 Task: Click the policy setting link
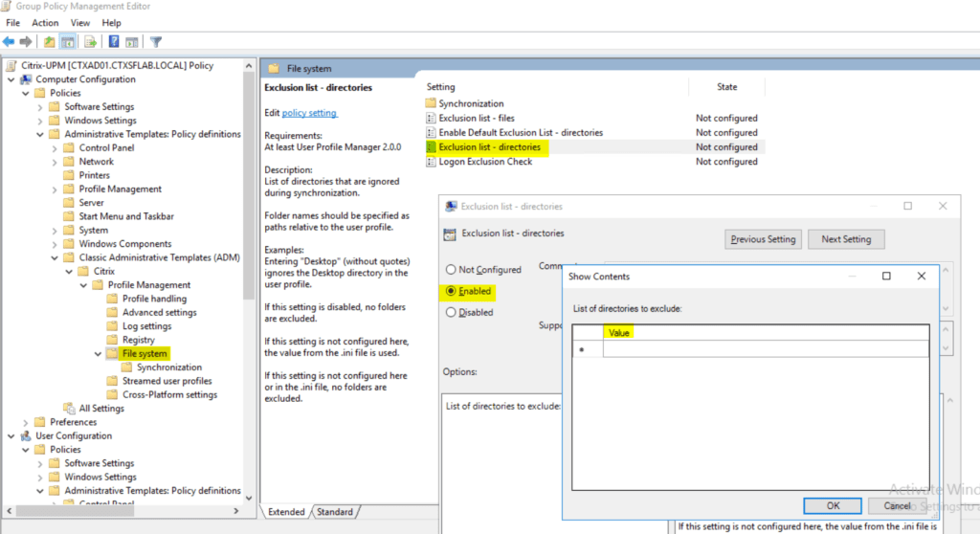pos(309,113)
